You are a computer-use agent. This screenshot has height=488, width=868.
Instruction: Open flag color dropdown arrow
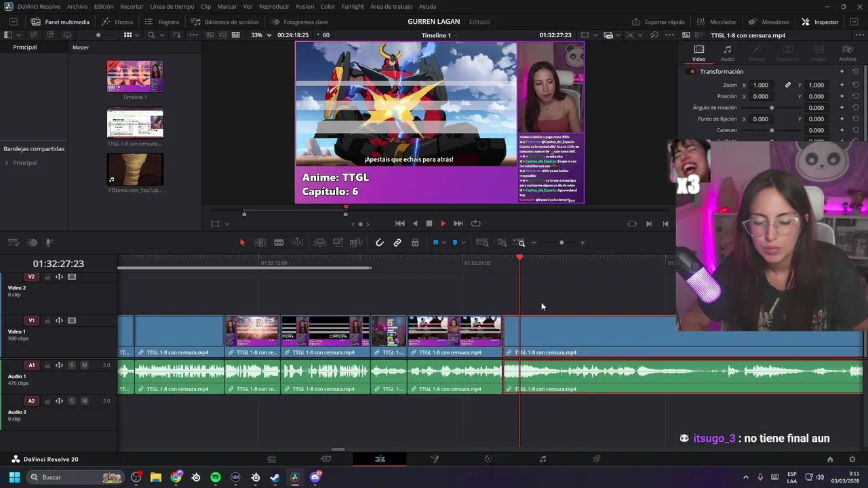443,243
